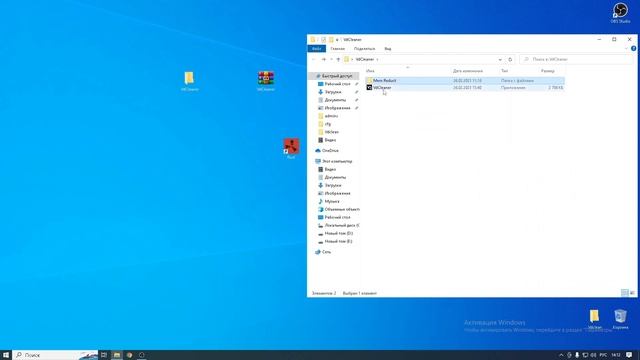Click the 'Папка с файлами' type cell
The height and width of the screenshot is (360, 640).
coord(517,80)
